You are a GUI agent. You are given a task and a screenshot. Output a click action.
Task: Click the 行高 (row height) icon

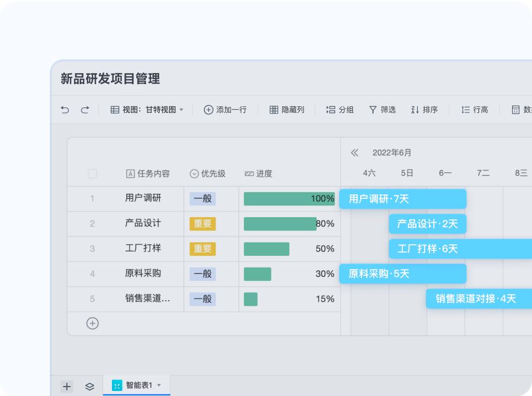pos(466,110)
